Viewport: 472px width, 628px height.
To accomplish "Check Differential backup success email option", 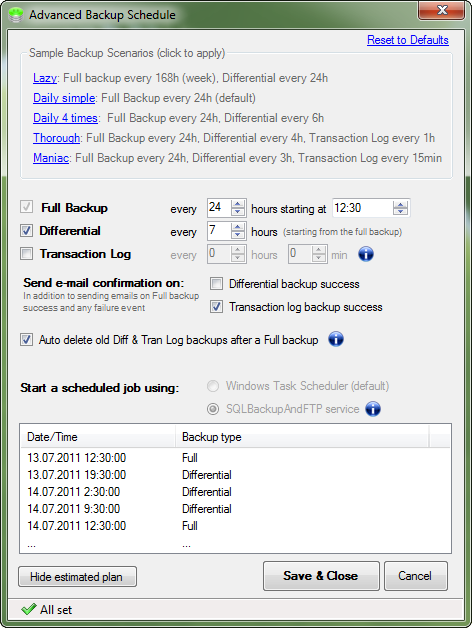I will 216,284.
